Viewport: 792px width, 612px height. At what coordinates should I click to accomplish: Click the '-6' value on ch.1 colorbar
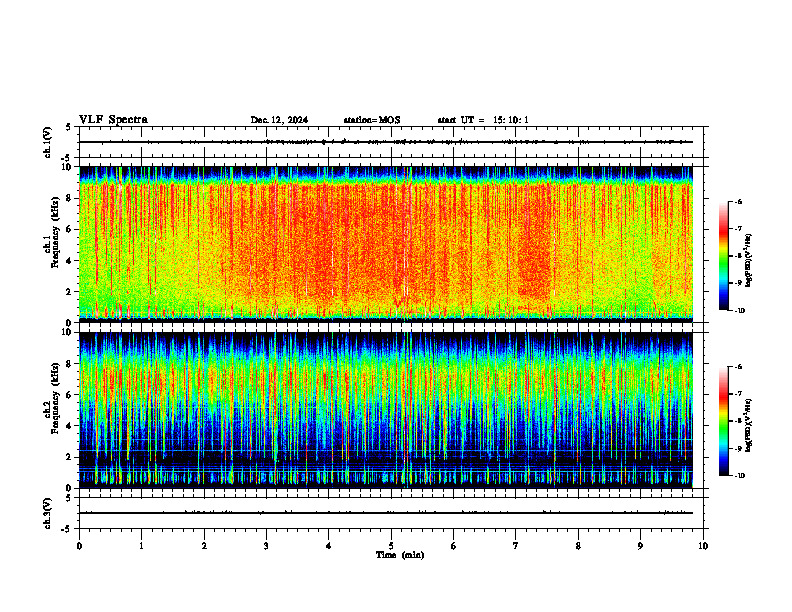pyautogui.click(x=738, y=201)
